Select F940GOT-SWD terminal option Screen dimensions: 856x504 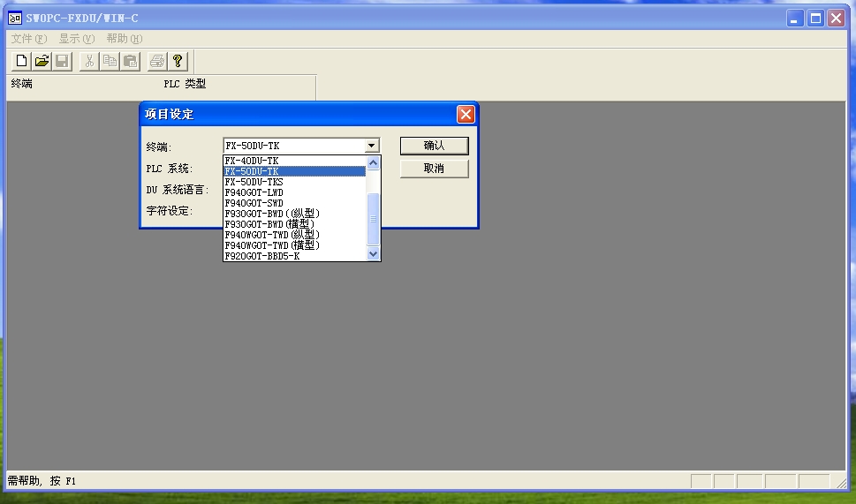click(293, 203)
